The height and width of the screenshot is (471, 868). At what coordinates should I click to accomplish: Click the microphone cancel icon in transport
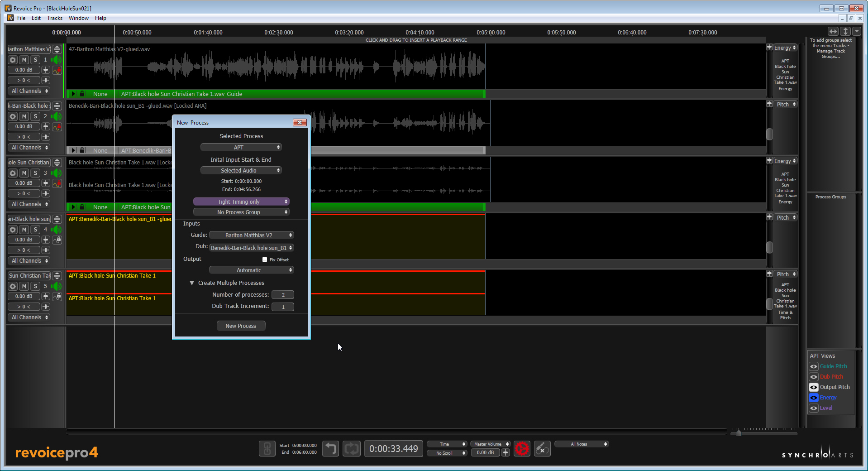click(x=542, y=449)
